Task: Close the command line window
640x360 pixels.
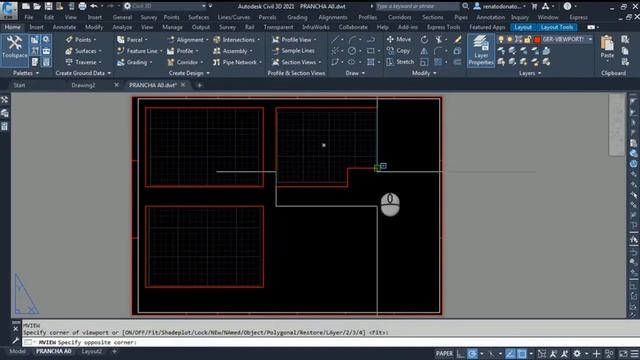Action: point(16,328)
